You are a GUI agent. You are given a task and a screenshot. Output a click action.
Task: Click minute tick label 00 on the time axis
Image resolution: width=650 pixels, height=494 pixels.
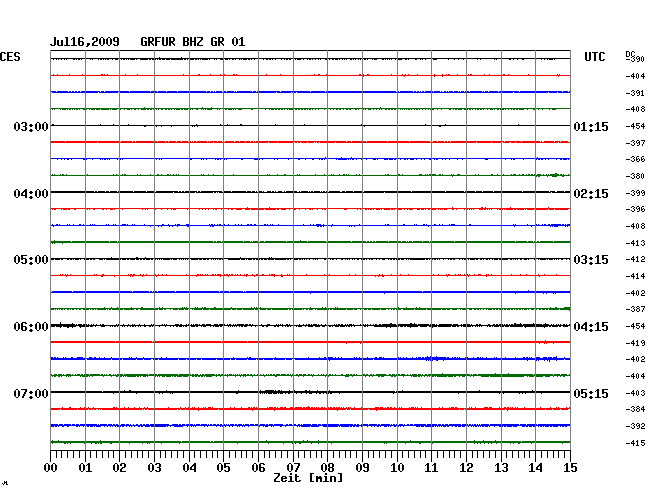[x=51, y=468]
